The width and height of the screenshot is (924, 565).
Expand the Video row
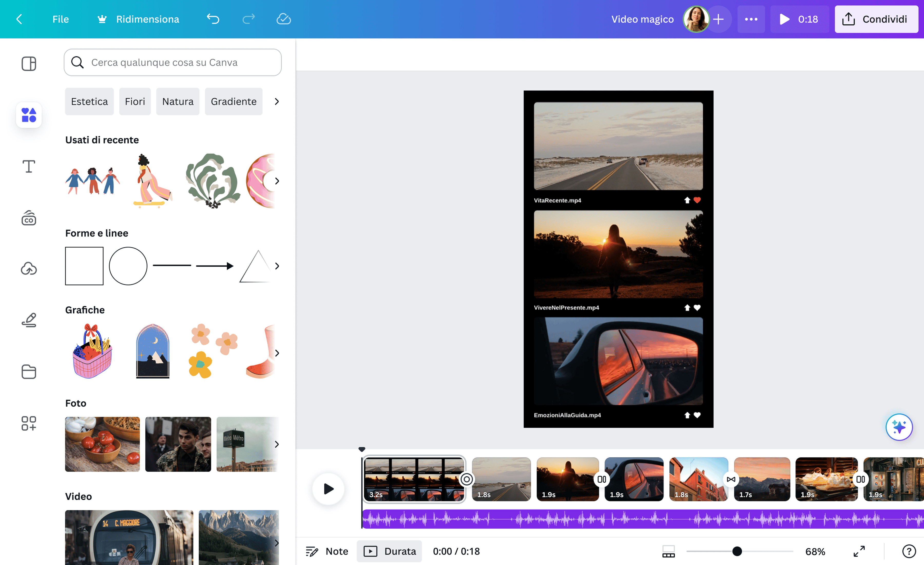pyautogui.click(x=277, y=543)
